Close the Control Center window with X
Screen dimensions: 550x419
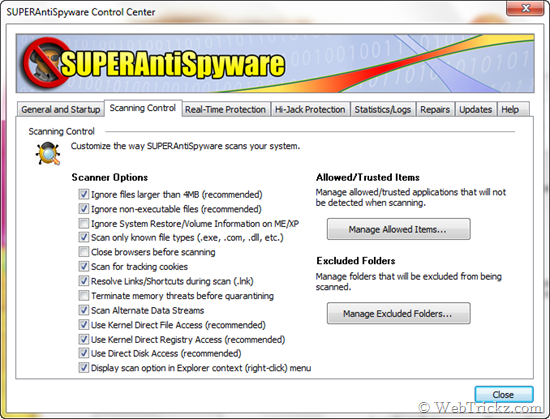point(525,8)
